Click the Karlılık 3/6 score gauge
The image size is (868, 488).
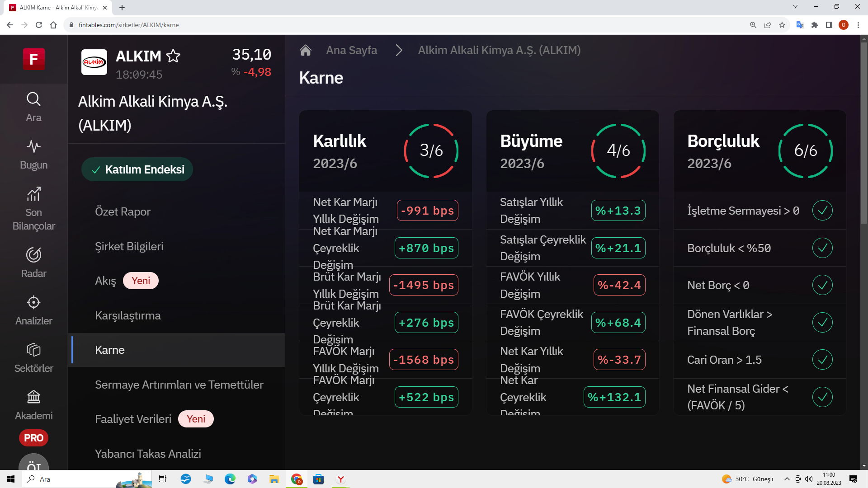(x=431, y=150)
